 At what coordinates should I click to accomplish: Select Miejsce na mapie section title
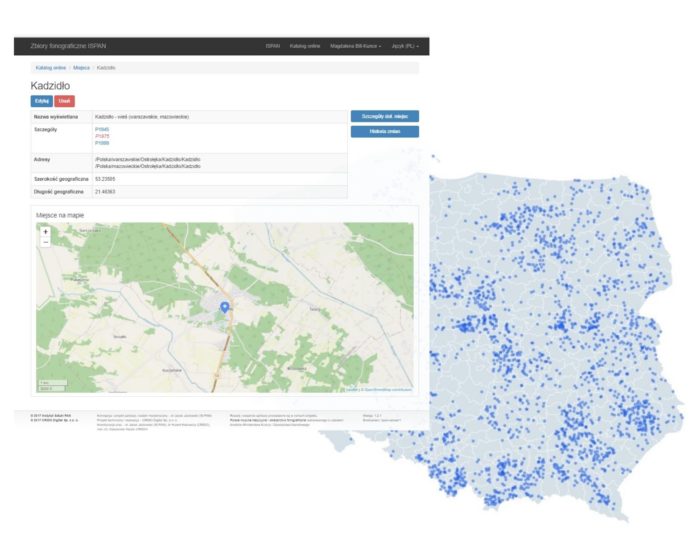tap(60, 215)
